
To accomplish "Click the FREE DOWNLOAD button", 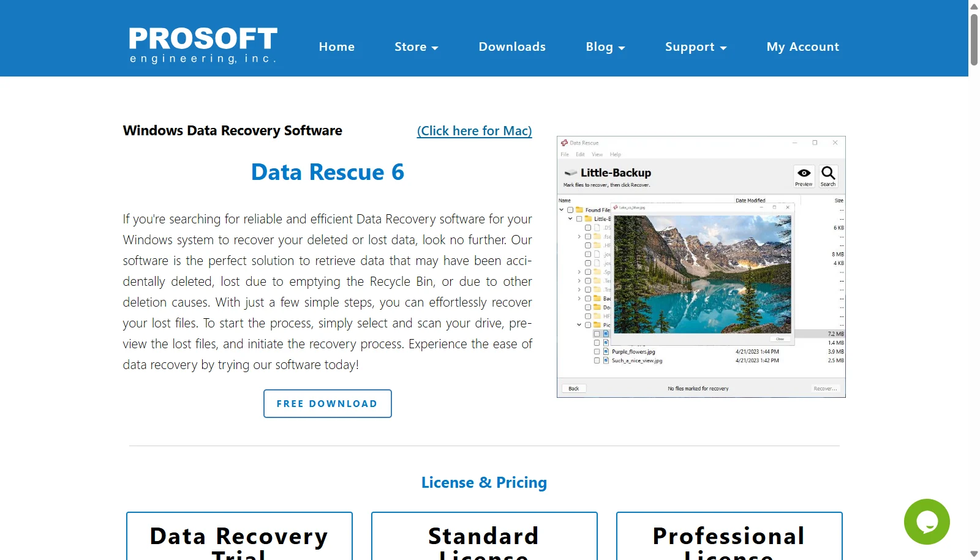I will pyautogui.click(x=327, y=404).
